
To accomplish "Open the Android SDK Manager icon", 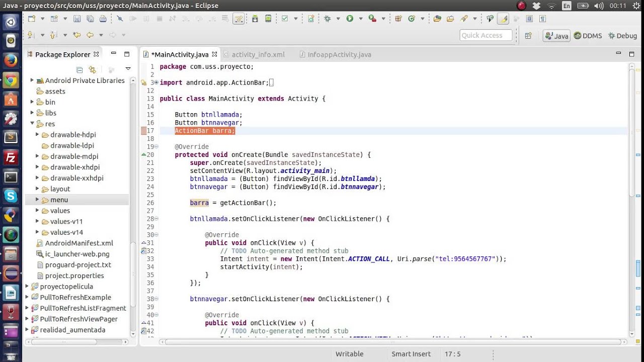I will tap(255, 19).
